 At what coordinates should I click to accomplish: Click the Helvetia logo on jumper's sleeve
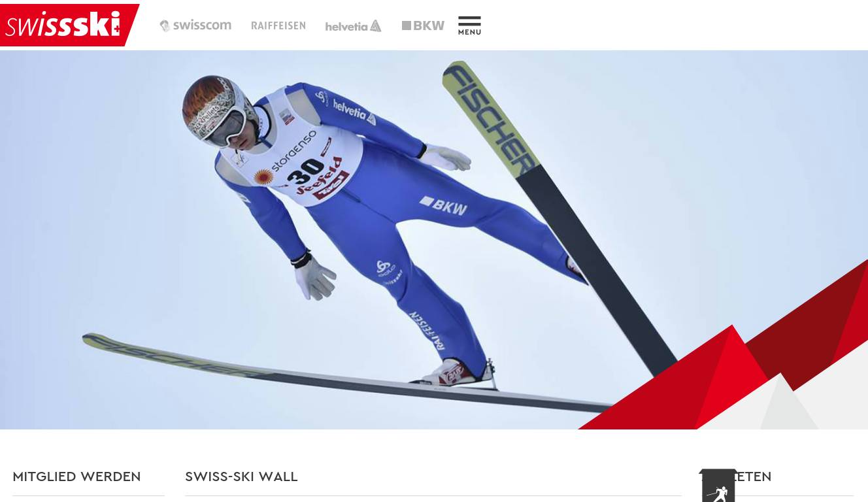click(x=354, y=111)
